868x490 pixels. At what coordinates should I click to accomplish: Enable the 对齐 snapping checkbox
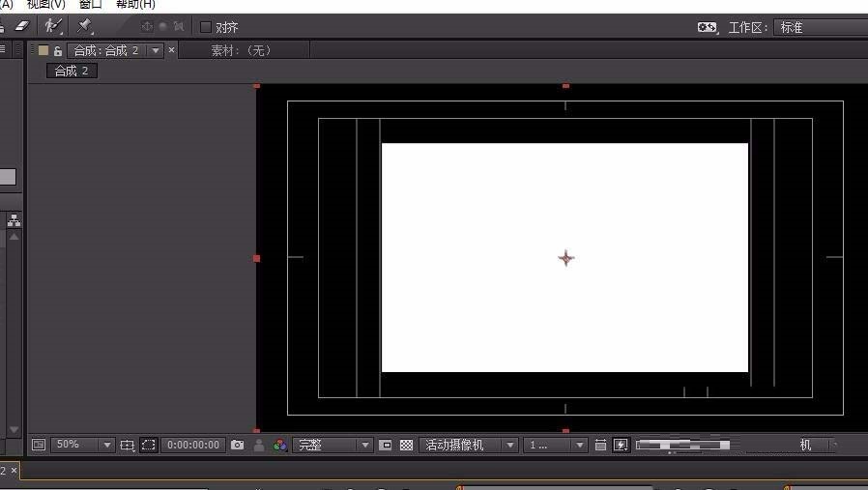coord(206,26)
